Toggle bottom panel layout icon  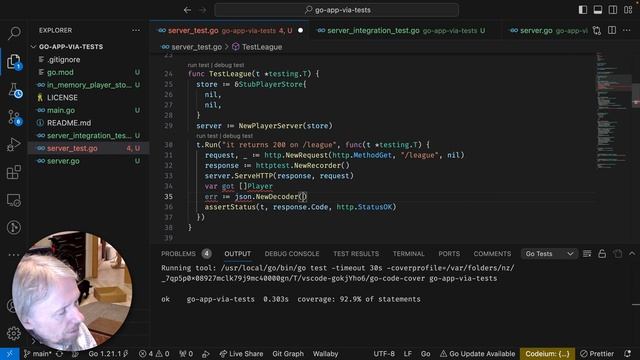598,10
